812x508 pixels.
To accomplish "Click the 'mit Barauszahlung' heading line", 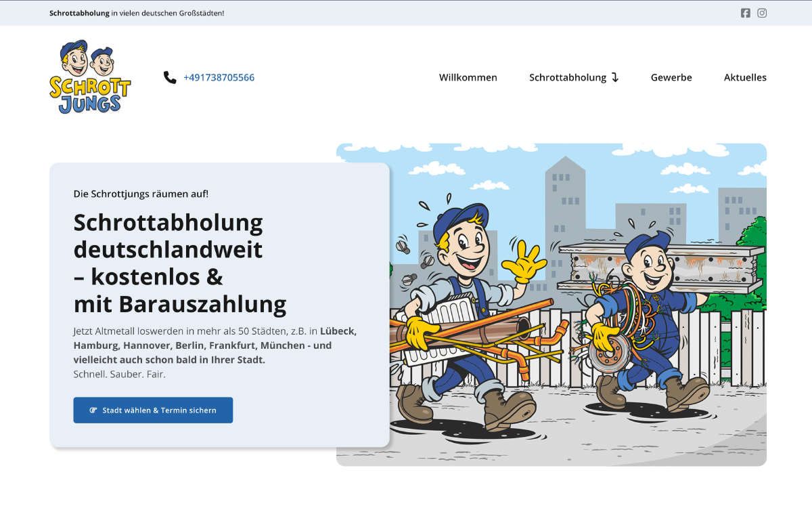I will [x=180, y=305].
